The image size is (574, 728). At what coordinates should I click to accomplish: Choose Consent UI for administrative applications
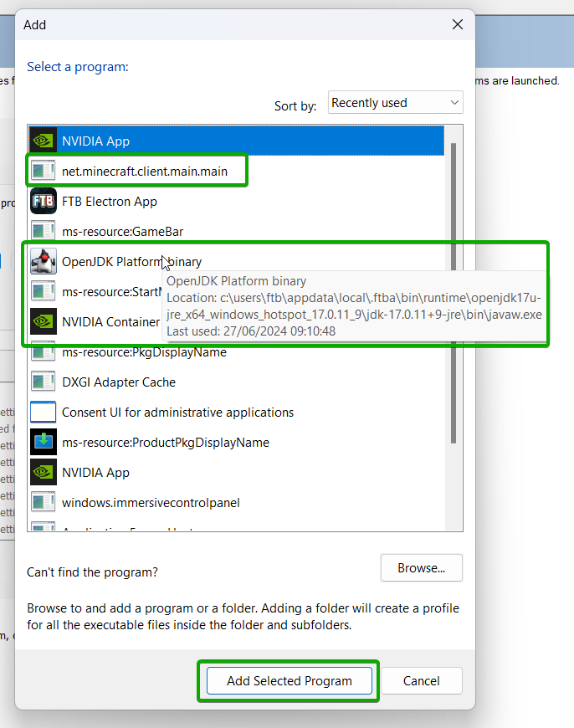pyautogui.click(x=177, y=413)
